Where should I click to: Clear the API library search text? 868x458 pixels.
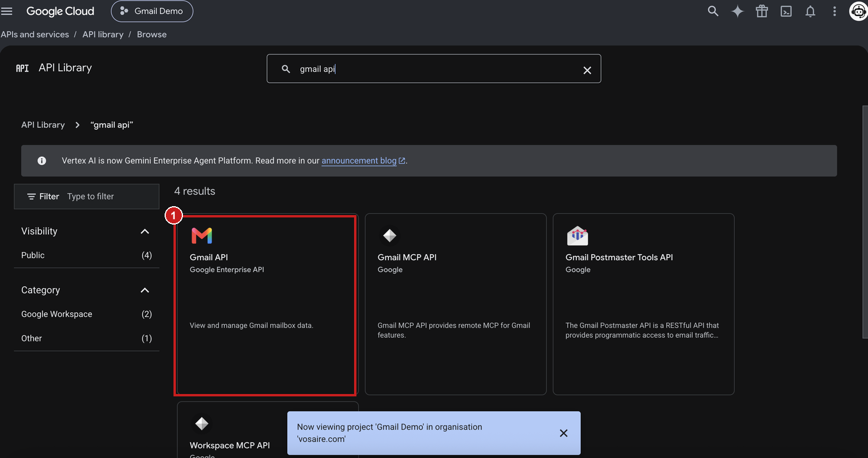click(587, 70)
